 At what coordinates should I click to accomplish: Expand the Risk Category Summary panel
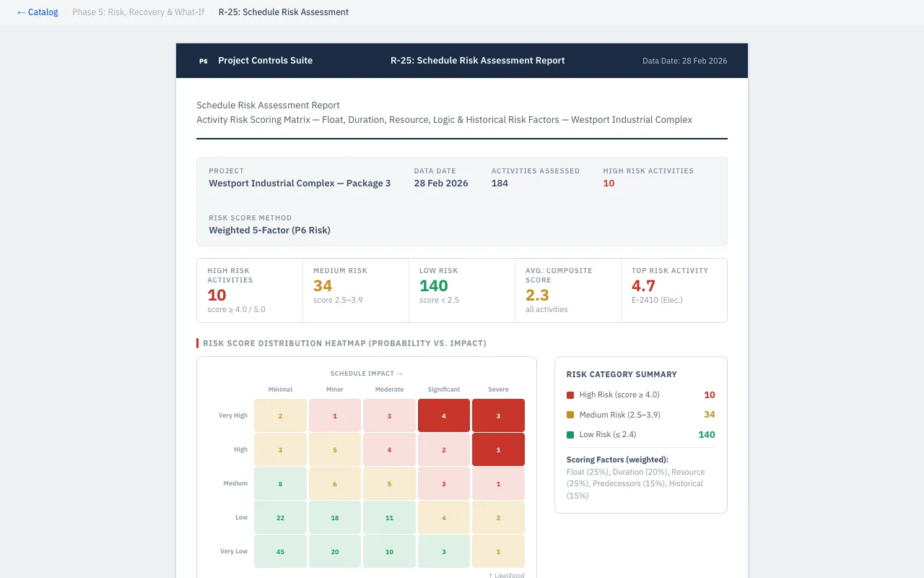coord(622,374)
